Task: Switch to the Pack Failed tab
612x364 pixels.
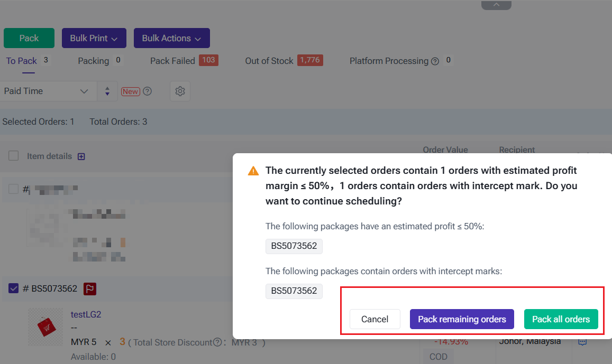Action: pos(172,61)
